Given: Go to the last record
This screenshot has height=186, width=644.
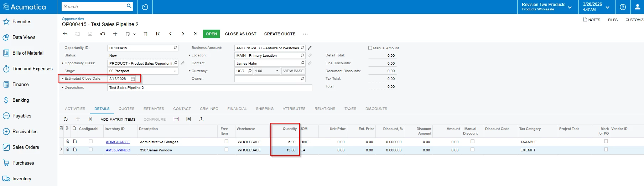Looking at the screenshot, I should point(196,34).
